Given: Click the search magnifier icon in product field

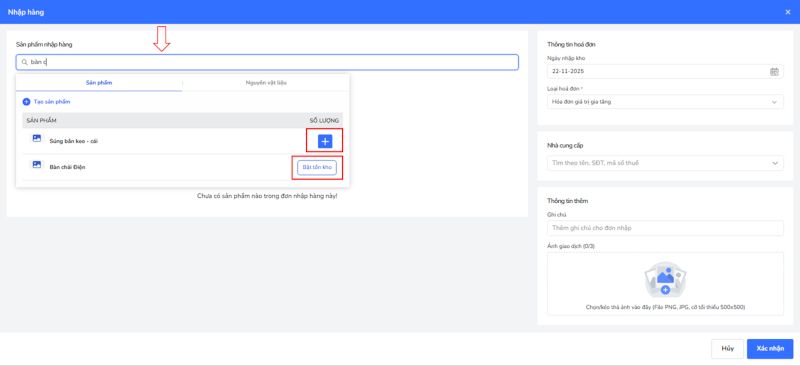Looking at the screenshot, I should 24,62.
